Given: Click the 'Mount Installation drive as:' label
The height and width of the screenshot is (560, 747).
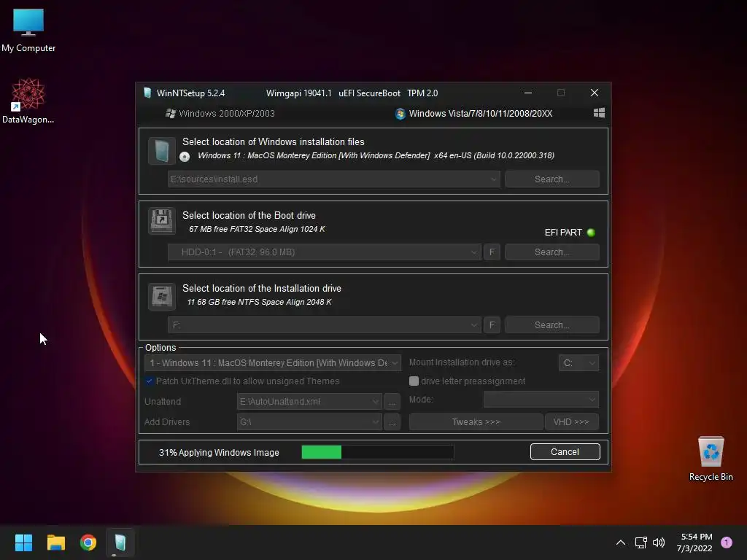Looking at the screenshot, I should click(x=462, y=362).
